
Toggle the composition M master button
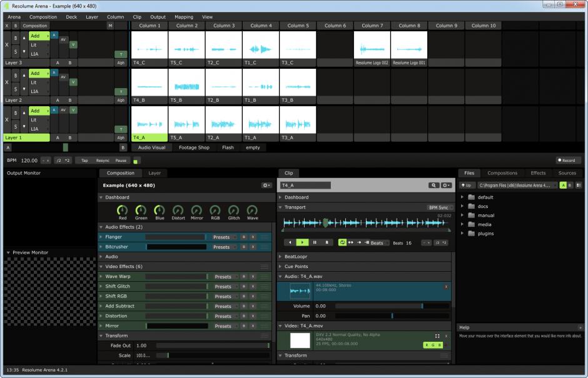(x=110, y=26)
